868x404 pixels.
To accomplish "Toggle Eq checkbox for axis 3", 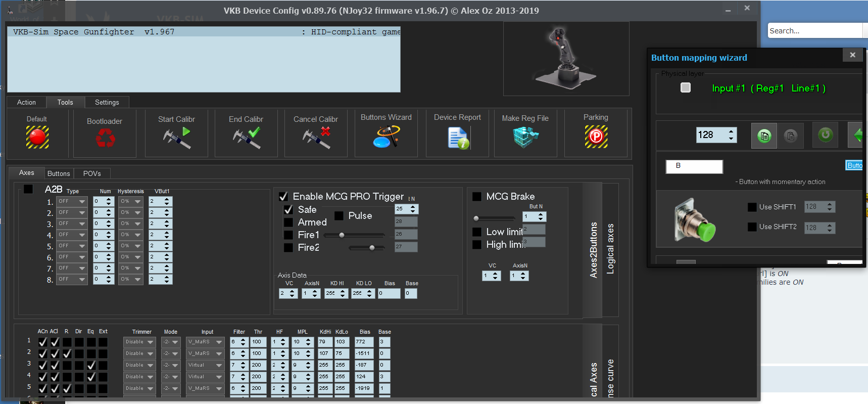I will click(91, 365).
